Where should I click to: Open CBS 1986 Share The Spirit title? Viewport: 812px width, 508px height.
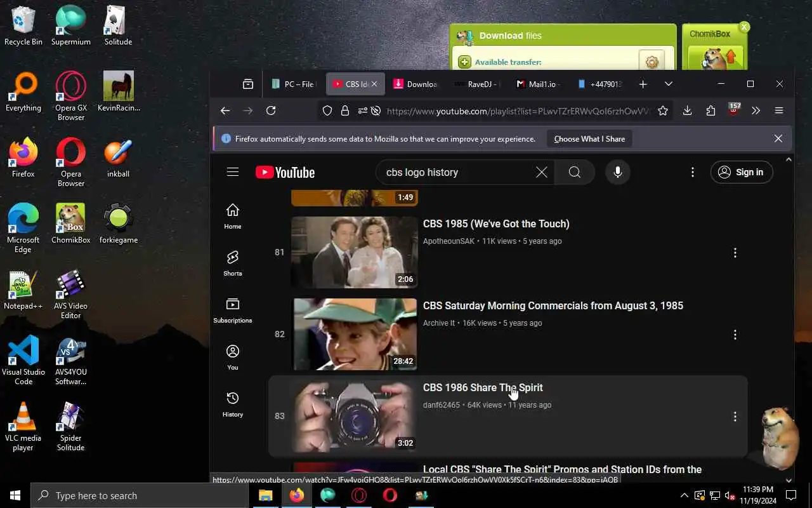483,387
